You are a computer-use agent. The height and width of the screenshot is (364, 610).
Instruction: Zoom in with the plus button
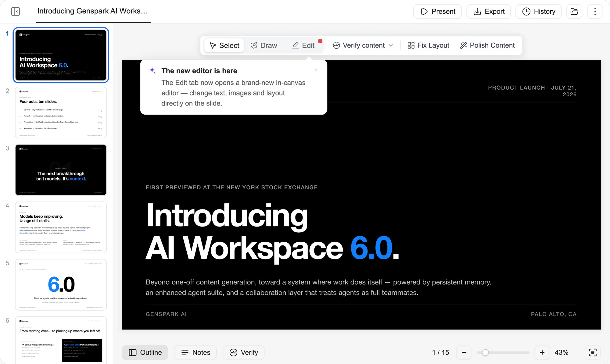click(542, 352)
